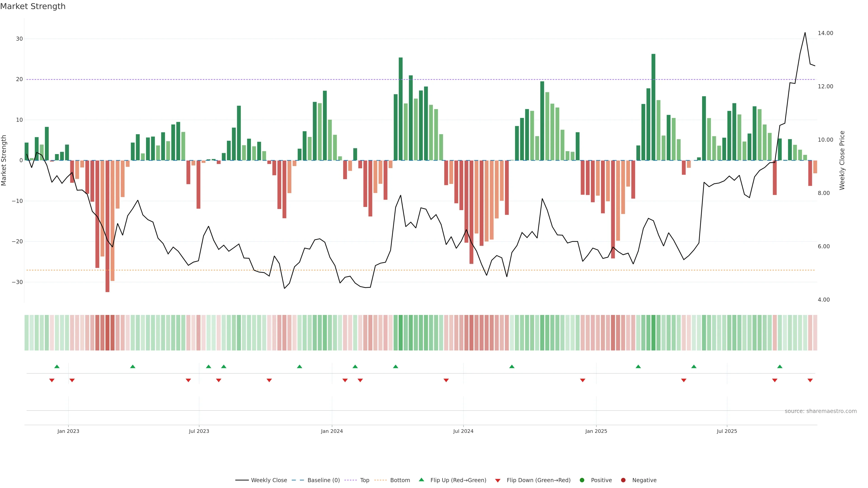Click green Positive circle in legend
Viewport: 868px width, 488px height.
point(582,480)
